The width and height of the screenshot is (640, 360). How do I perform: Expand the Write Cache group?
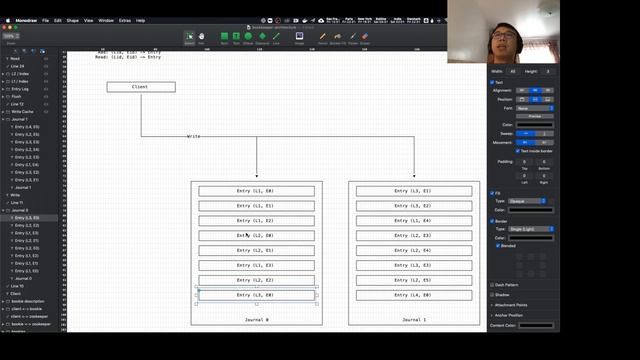click(x=3, y=111)
